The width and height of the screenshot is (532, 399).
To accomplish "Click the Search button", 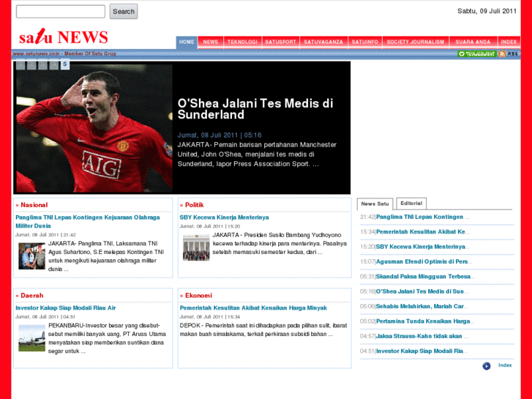I will tap(124, 12).
